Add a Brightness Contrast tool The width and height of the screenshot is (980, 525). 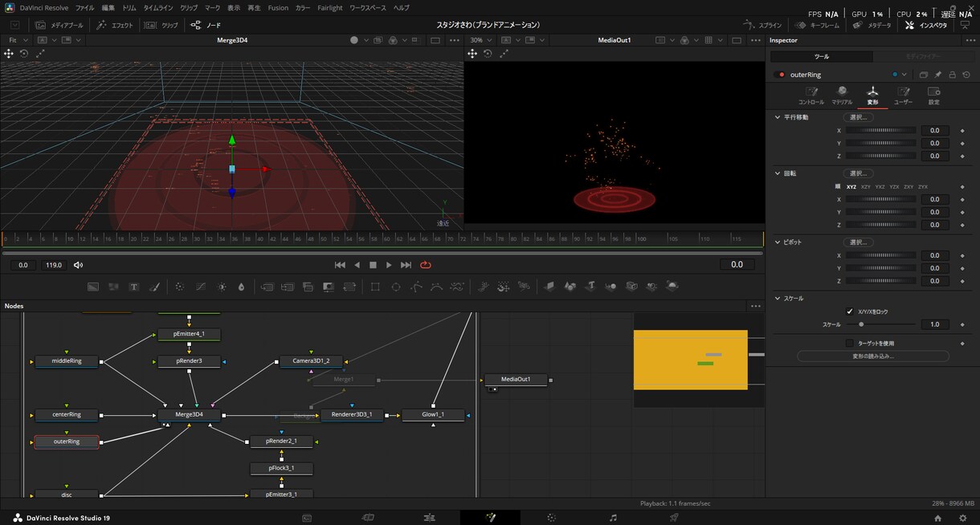222,287
